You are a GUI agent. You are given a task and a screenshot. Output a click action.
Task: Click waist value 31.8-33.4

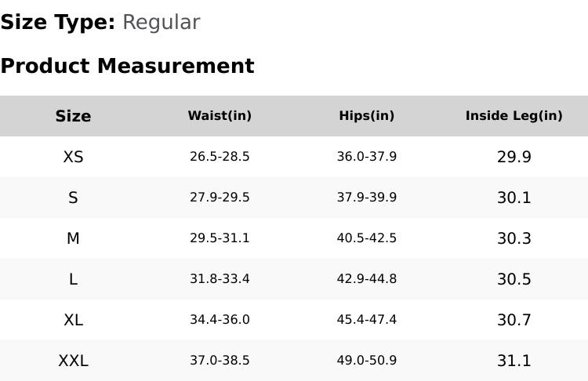click(220, 279)
